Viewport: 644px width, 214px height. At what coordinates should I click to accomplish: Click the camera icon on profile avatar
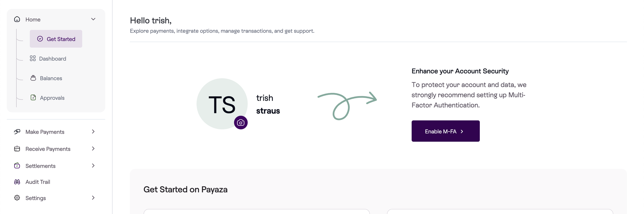point(241,123)
